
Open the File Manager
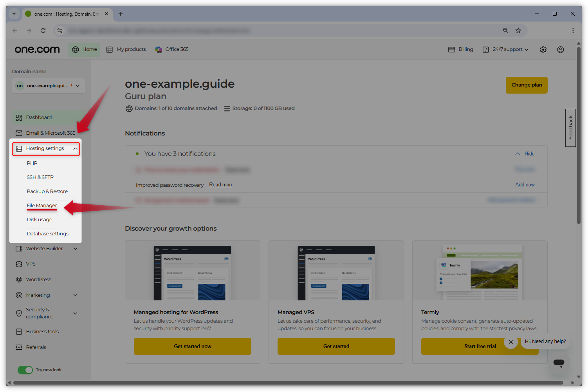click(x=41, y=205)
